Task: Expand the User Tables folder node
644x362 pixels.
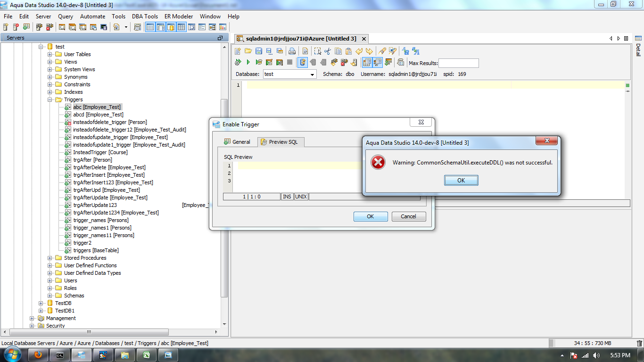Action: click(50, 54)
